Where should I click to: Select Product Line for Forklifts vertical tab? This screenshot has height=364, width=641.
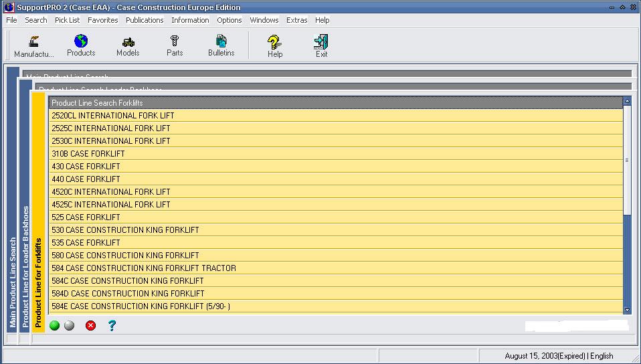38,211
